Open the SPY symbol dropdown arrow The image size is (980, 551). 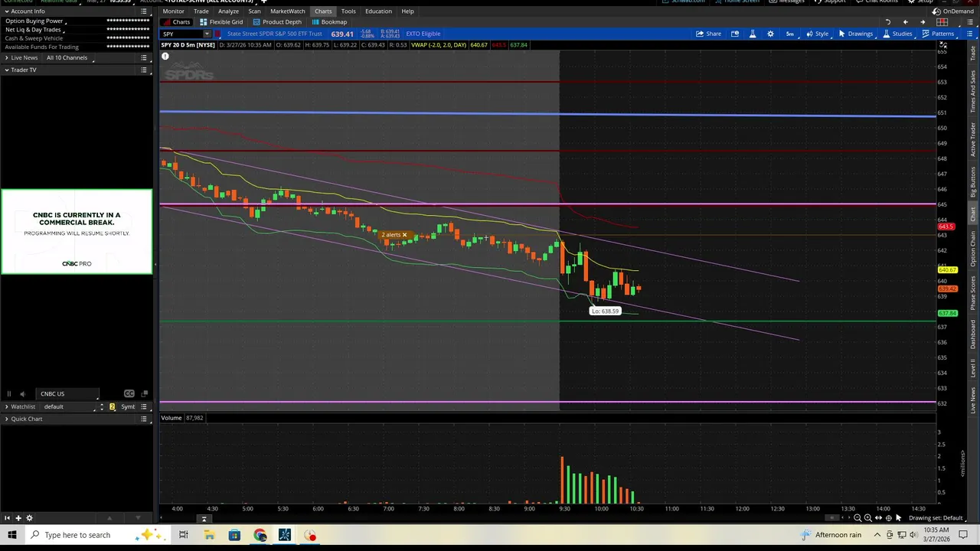(x=206, y=34)
